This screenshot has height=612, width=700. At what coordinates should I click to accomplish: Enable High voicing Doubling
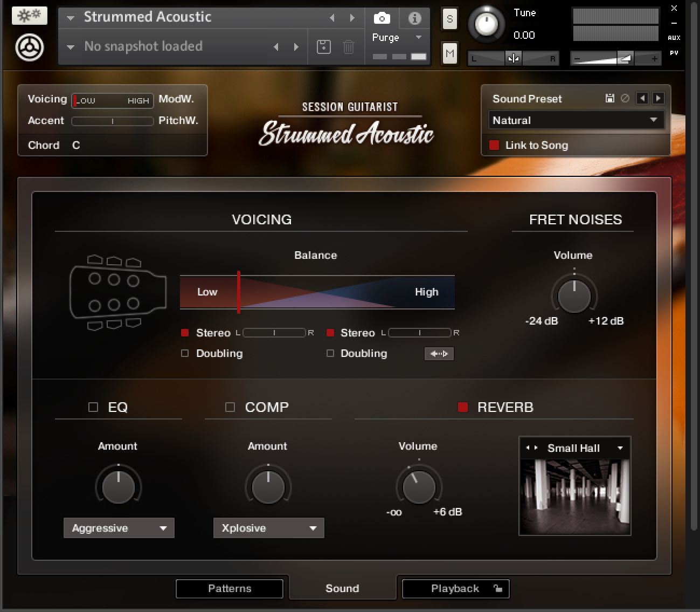330,353
